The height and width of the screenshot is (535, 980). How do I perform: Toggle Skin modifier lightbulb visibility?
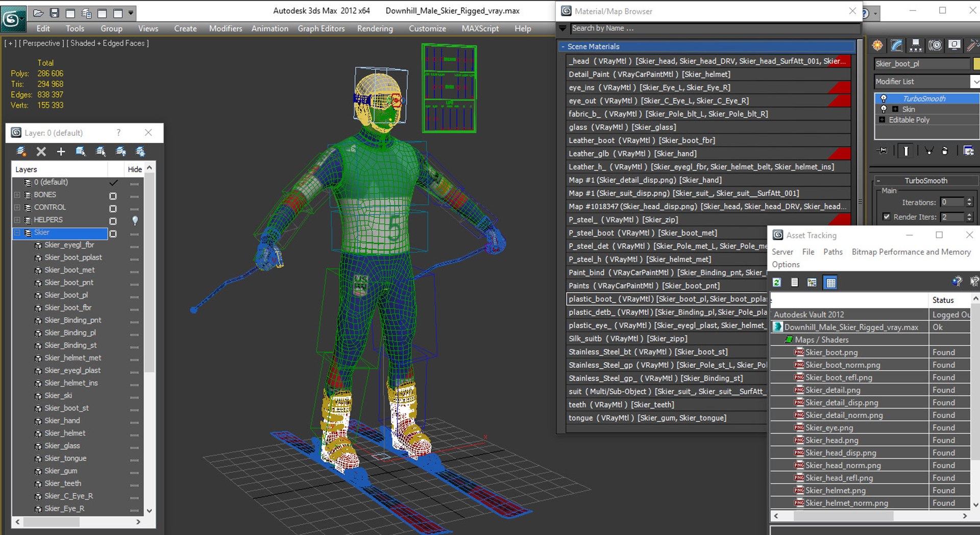pyautogui.click(x=884, y=109)
